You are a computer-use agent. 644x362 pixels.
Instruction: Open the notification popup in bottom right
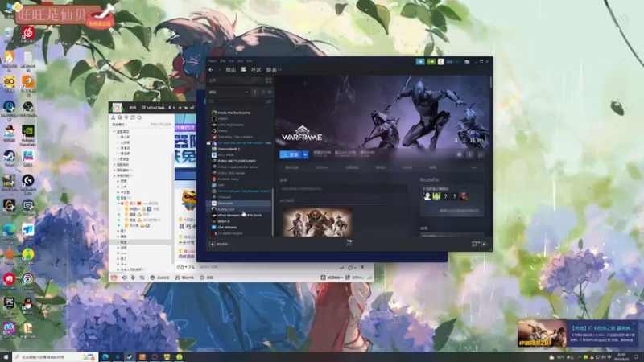(x=578, y=333)
